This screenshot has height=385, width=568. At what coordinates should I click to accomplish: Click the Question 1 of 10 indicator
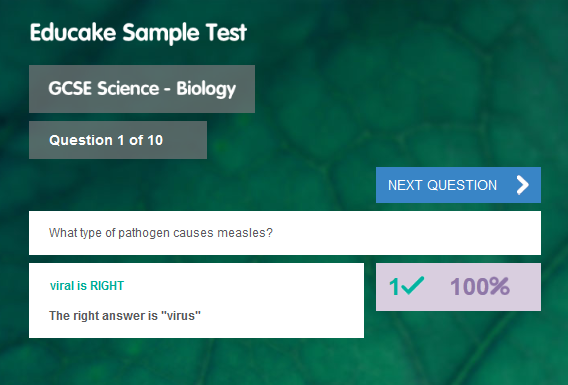click(x=118, y=140)
